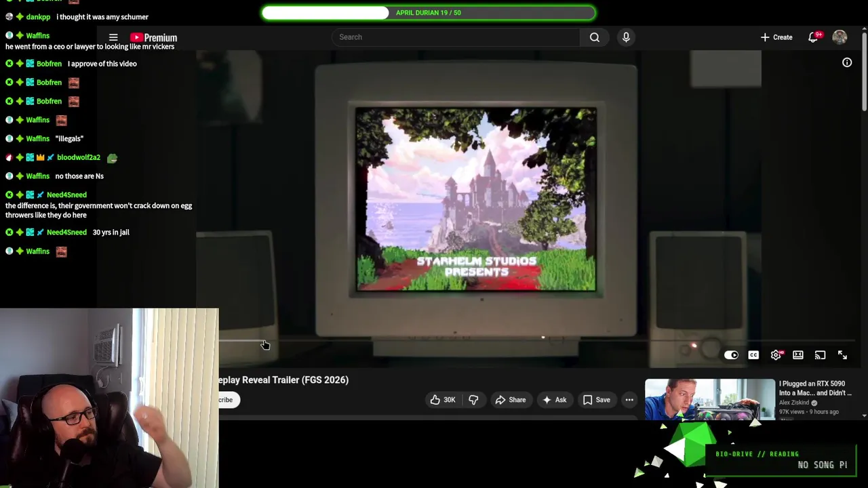Open the YouTube guide hamburger menu
The image size is (868, 488).
coord(113,37)
